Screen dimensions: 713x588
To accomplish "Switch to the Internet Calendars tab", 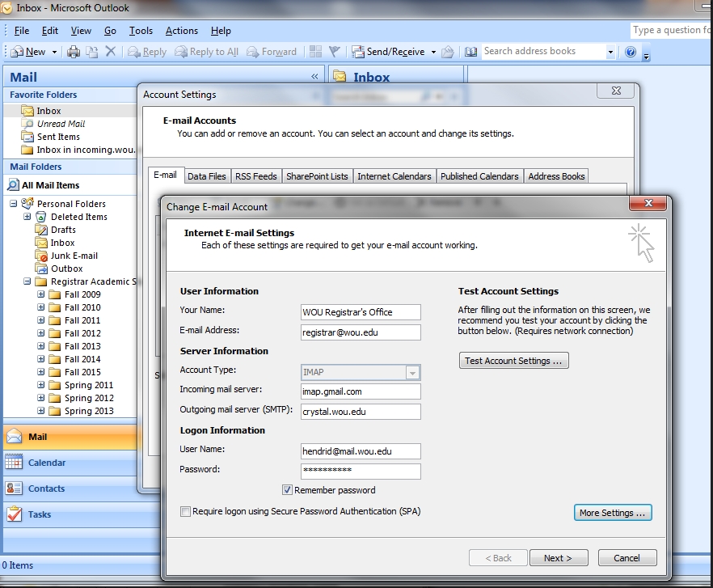I will [394, 176].
